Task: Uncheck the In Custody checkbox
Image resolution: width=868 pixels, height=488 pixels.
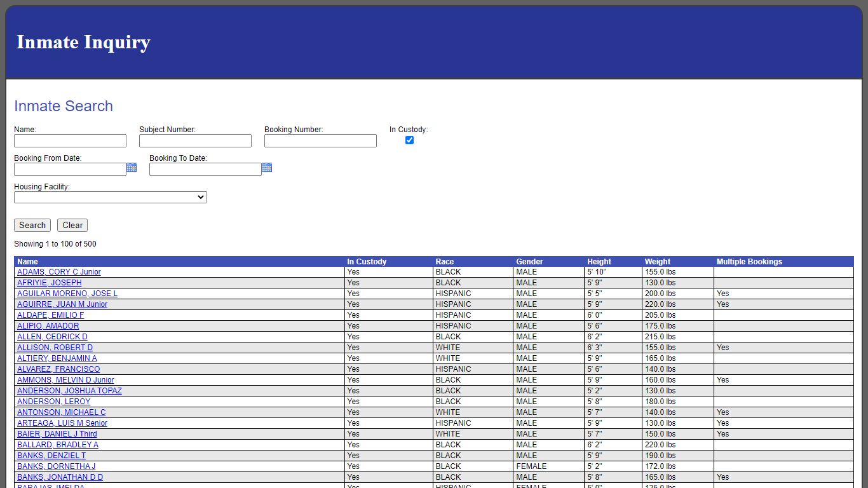Action: tap(409, 140)
